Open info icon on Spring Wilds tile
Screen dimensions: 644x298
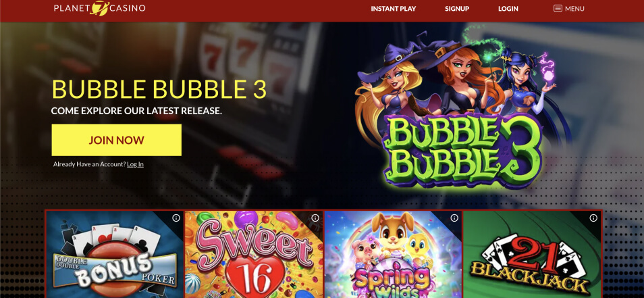pyautogui.click(x=454, y=218)
